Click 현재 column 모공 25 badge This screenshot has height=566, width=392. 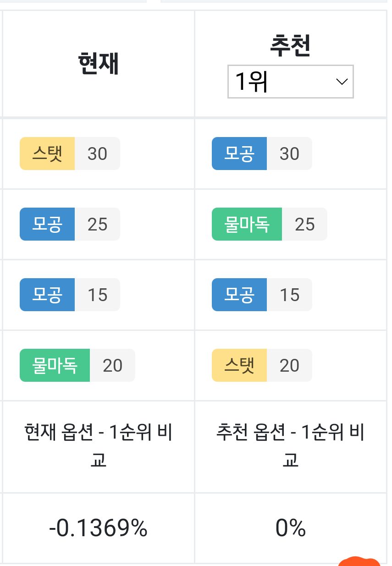point(70,224)
